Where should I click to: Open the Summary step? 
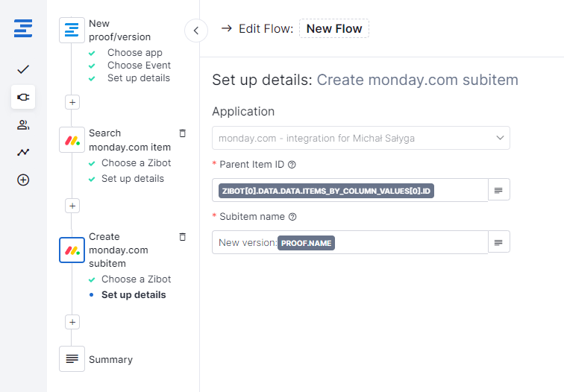(110, 359)
